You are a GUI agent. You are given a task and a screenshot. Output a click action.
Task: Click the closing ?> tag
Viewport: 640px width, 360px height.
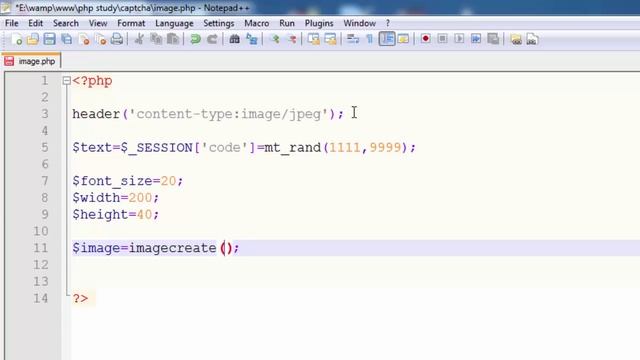point(80,298)
